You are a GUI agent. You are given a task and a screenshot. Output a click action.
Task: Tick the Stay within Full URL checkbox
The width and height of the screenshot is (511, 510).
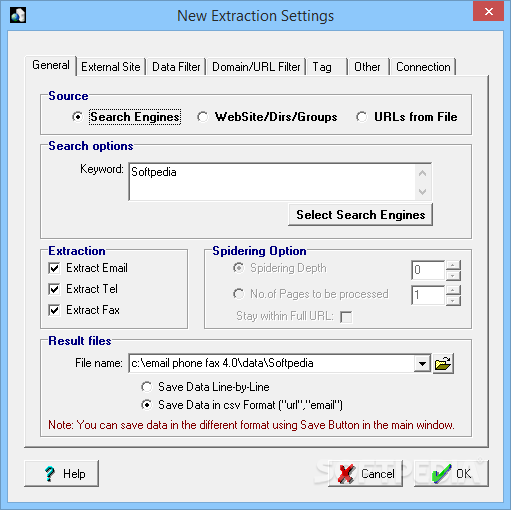(346, 317)
